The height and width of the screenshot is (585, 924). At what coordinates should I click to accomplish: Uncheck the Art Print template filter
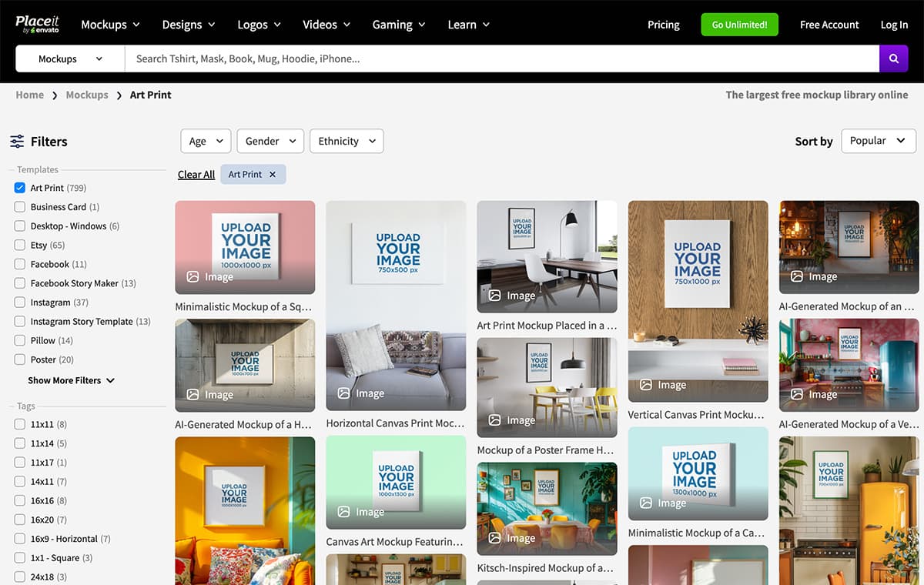pyautogui.click(x=18, y=187)
